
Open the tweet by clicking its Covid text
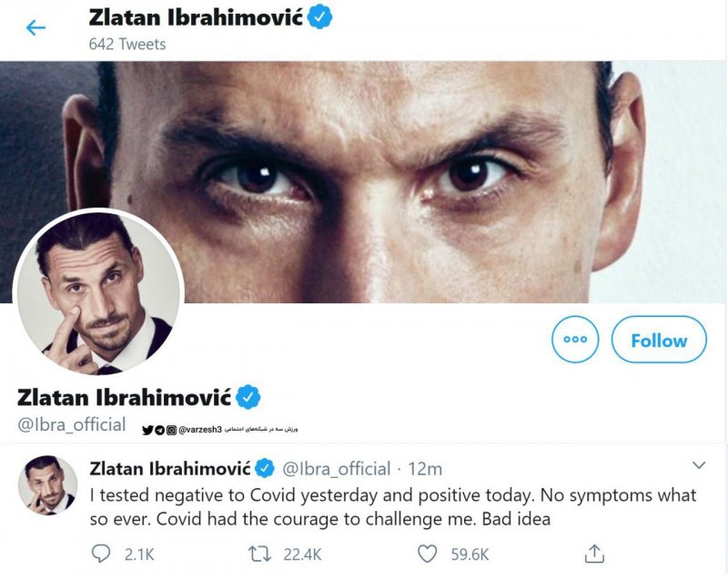(x=364, y=506)
